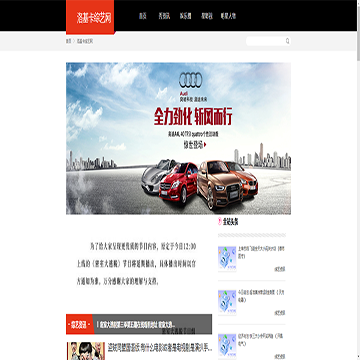Open the 首页 item in top navigation

[143, 16]
